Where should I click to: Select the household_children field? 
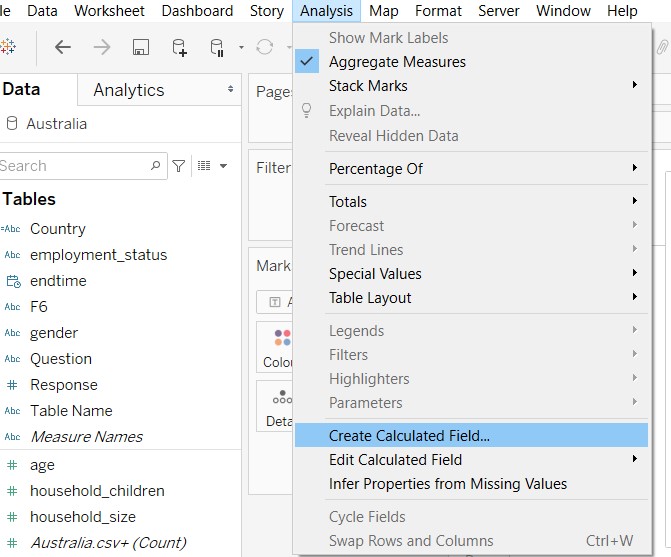pyautogui.click(x=97, y=491)
